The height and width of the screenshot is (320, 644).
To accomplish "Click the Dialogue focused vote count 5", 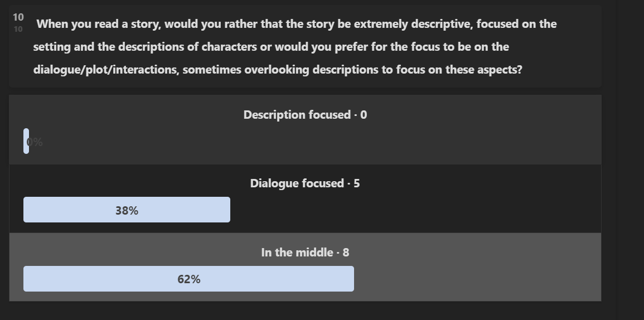I will coord(357,183).
